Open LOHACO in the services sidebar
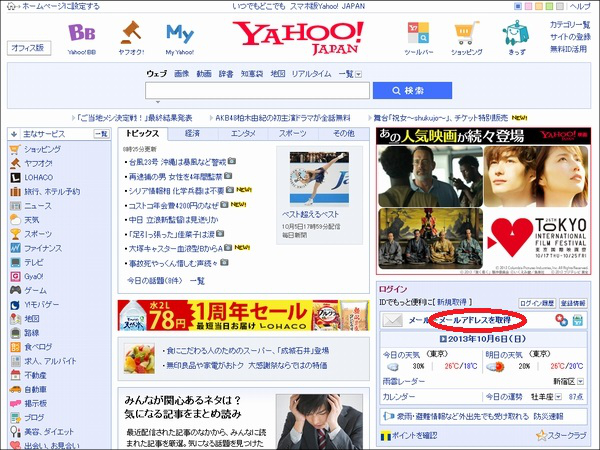Viewport: 600px width, 450px height. pyautogui.click(x=38, y=178)
